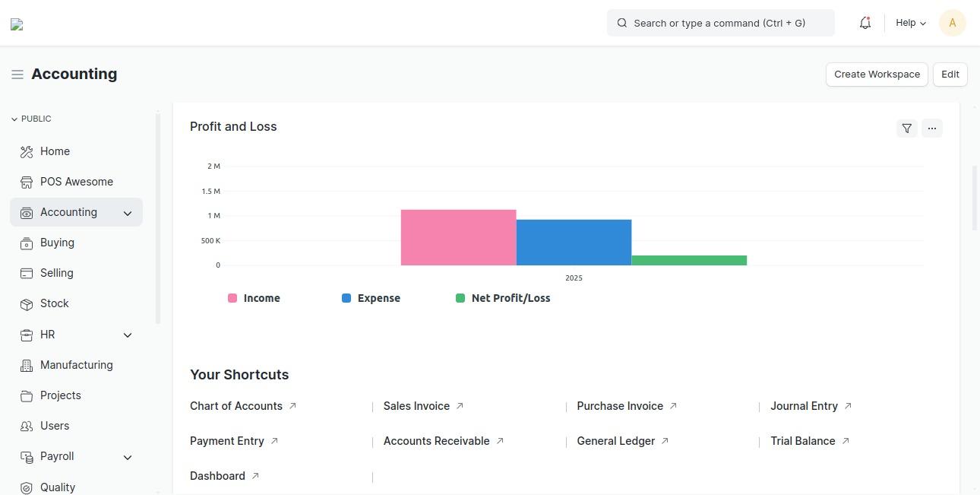
Task: Open the Trial Balance shortcut
Action: (802, 441)
